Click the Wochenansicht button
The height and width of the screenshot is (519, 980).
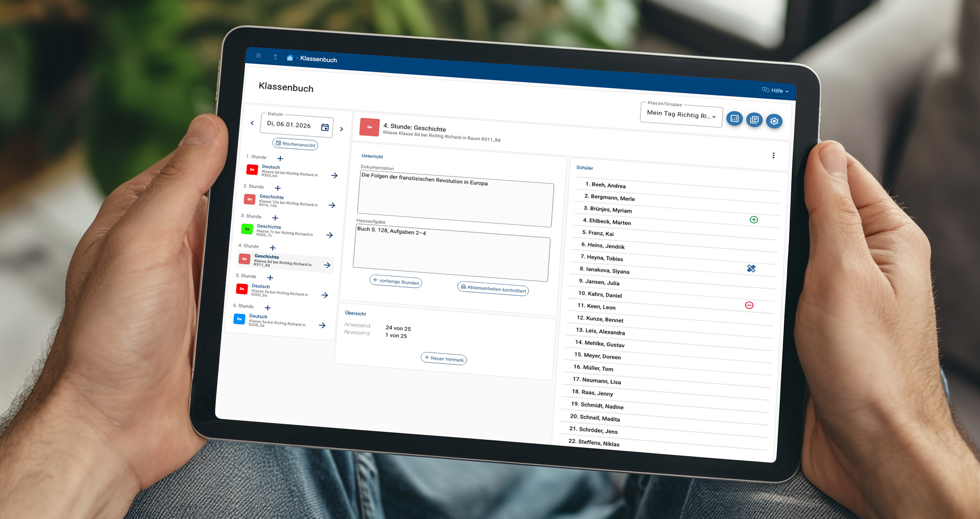click(x=295, y=144)
